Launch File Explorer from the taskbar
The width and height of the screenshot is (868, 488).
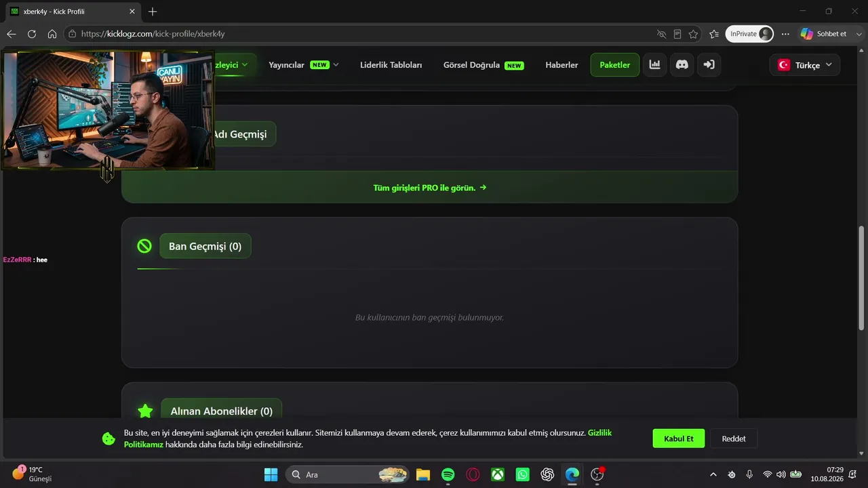pos(423,474)
